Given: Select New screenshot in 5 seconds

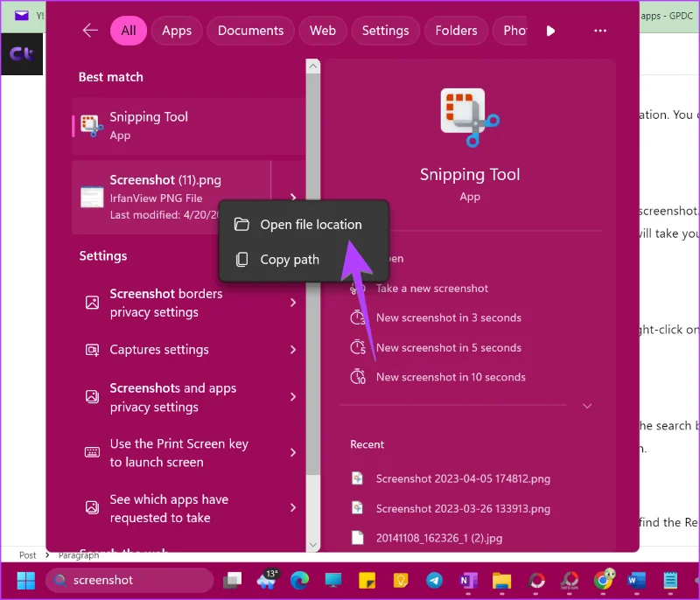Looking at the screenshot, I should [449, 347].
